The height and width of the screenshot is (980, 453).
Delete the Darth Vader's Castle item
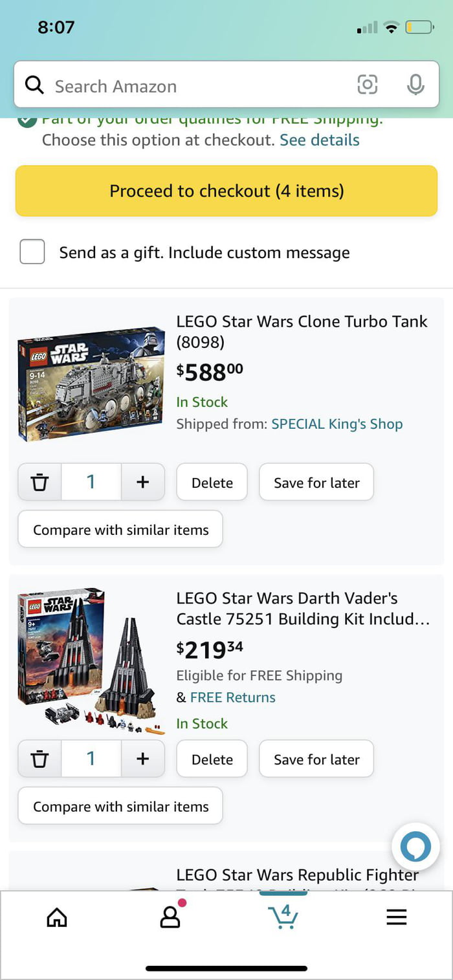tap(212, 758)
